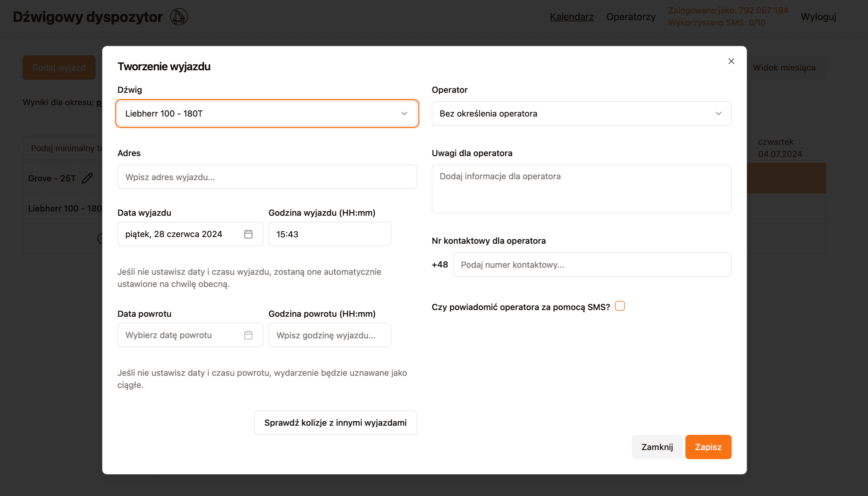
Task: Click the Godzina wyjazdu time field
Action: pyautogui.click(x=329, y=234)
